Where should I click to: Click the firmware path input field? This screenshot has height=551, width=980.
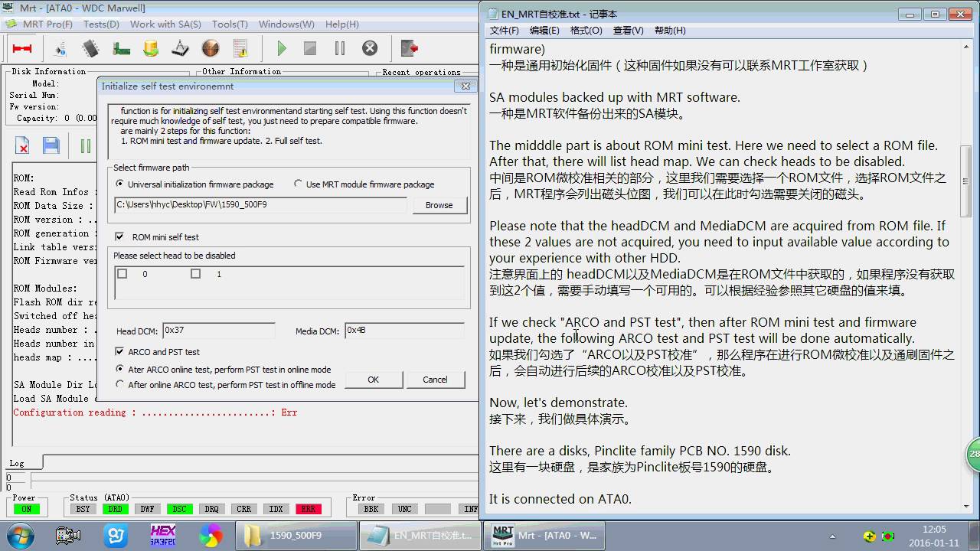tap(261, 205)
